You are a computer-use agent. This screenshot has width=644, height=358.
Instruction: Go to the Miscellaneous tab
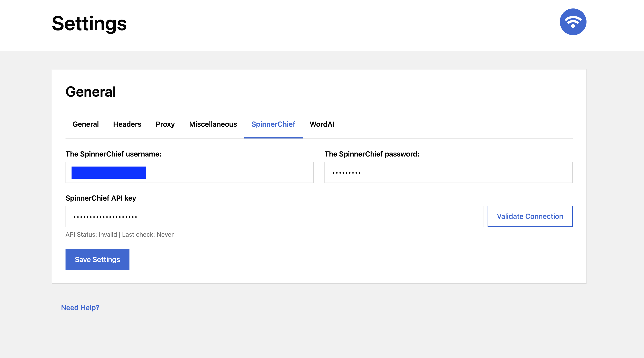213,124
